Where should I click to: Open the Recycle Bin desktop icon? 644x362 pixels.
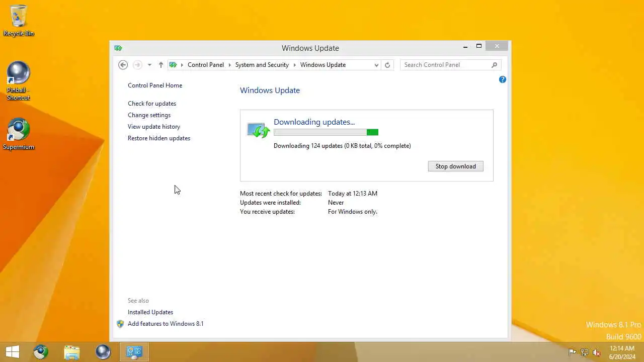(x=19, y=21)
